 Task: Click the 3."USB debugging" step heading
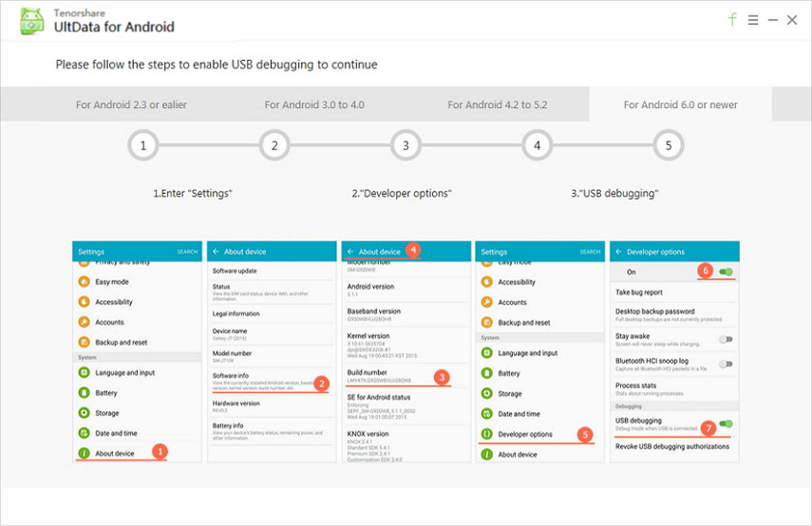[x=614, y=193]
